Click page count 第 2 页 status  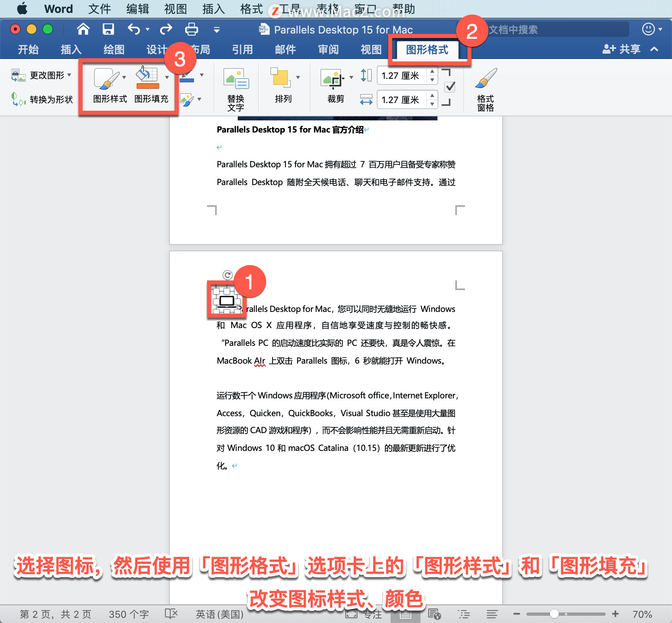coord(55,614)
